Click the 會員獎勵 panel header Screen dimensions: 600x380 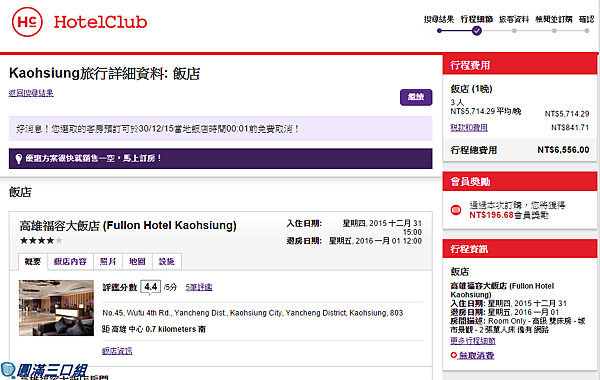coord(520,181)
